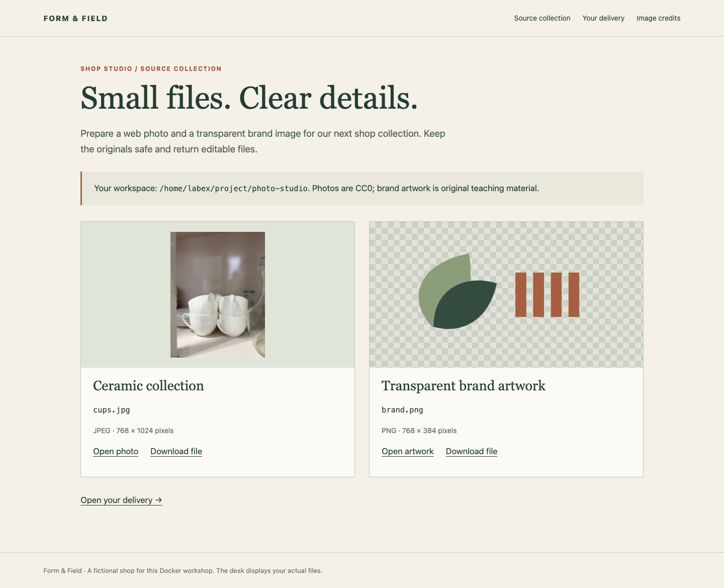Click the SHOP STUDIO / SOURCE COLLECTION breadcrumb
The width and height of the screenshot is (724, 588).
[x=151, y=69]
